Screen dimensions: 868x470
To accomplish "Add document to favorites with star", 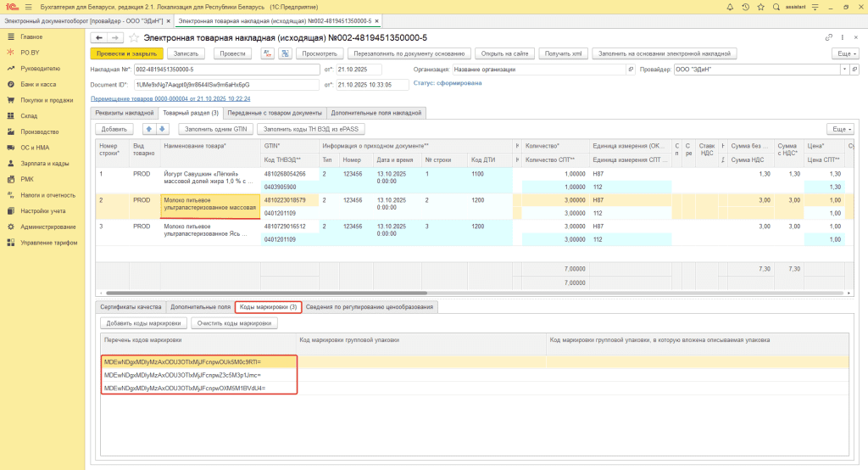I will [134, 38].
